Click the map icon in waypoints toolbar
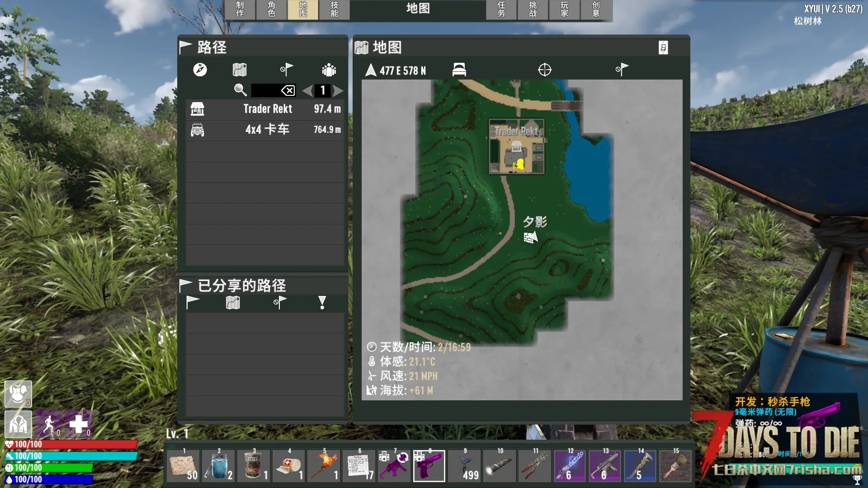 [x=240, y=70]
